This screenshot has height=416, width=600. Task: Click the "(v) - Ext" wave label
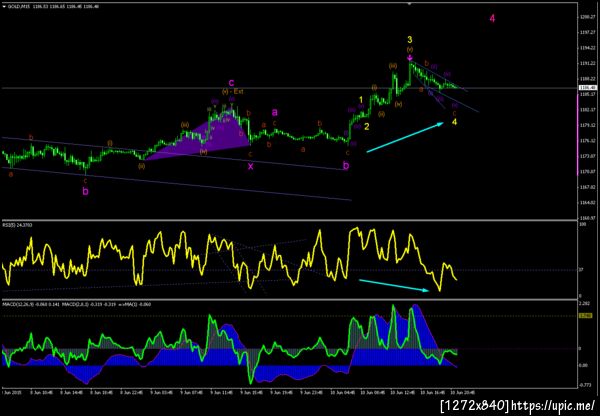click(233, 92)
